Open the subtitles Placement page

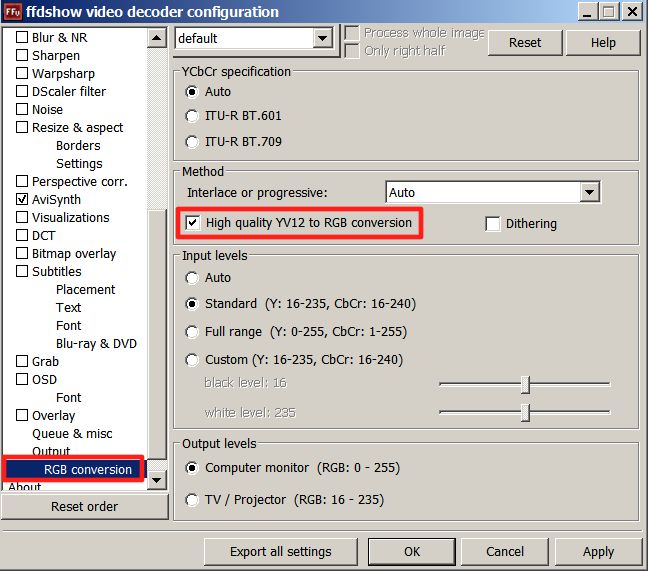pos(86,289)
